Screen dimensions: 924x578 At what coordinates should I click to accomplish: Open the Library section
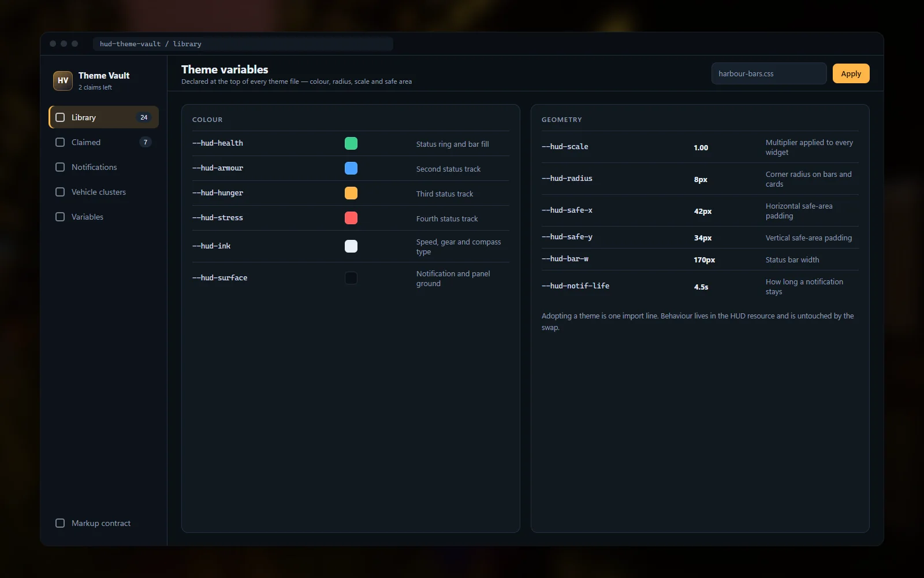104,117
